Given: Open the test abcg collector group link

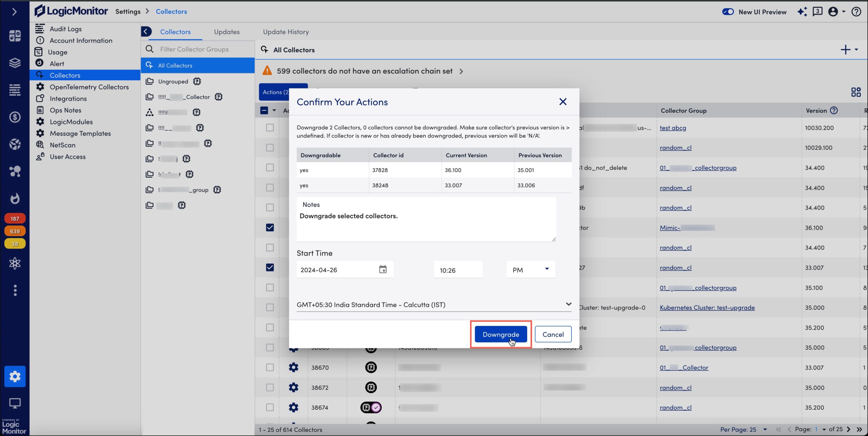Looking at the screenshot, I should pos(673,128).
